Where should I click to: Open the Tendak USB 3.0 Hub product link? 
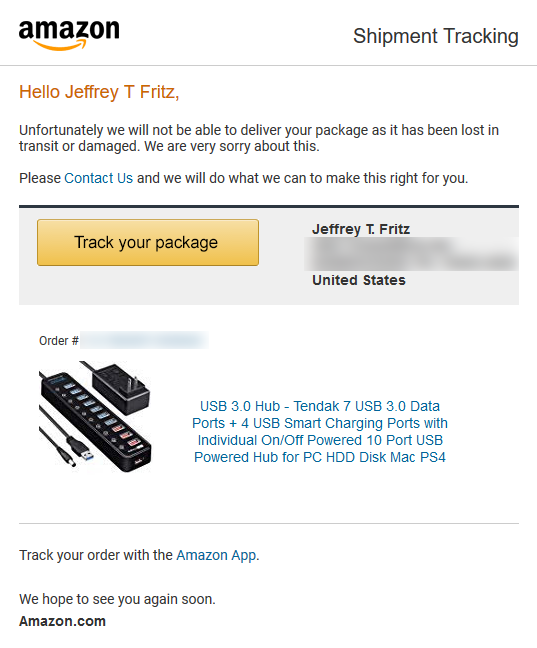tap(320, 431)
